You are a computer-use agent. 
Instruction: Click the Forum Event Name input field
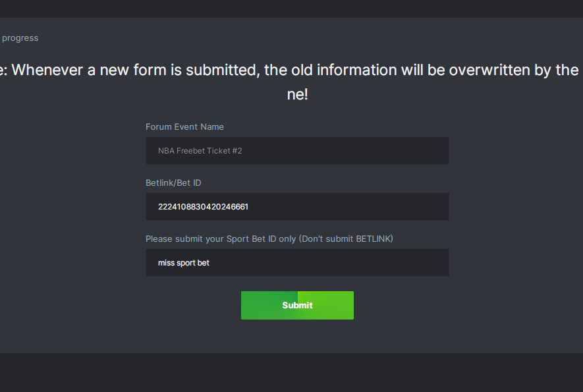(x=296, y=151)
